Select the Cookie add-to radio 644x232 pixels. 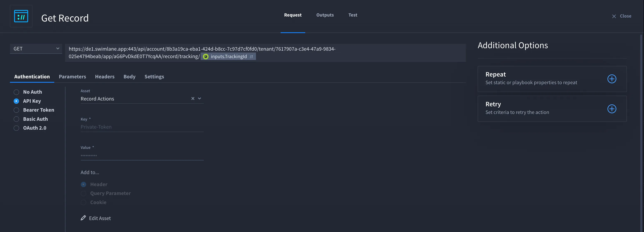tap(83, 202)
